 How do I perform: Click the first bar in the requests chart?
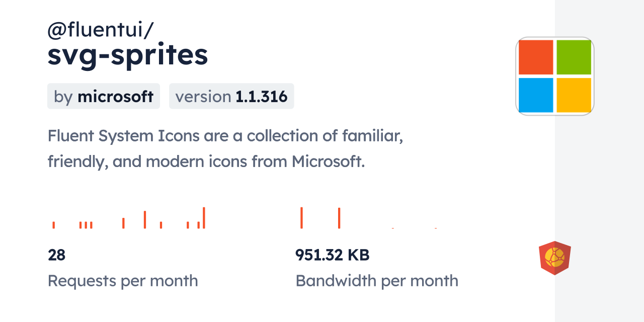tap(54, 225)
